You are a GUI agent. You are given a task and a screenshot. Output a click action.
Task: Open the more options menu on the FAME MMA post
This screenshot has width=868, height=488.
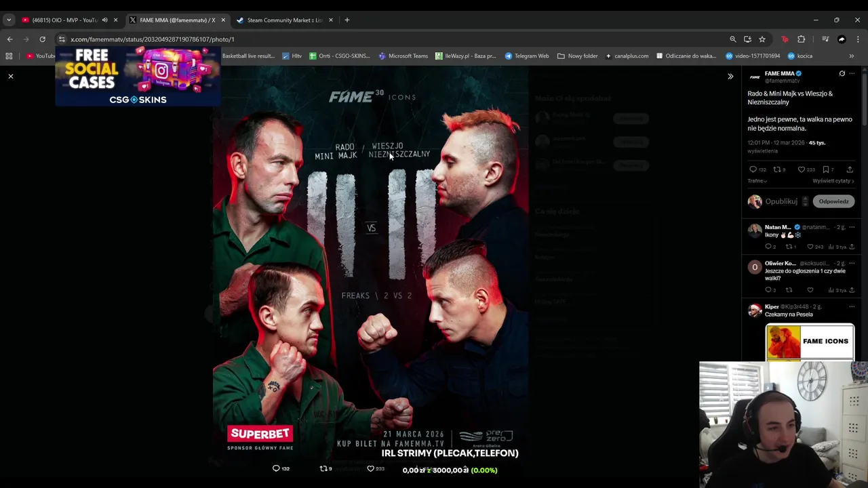(852, 74)
